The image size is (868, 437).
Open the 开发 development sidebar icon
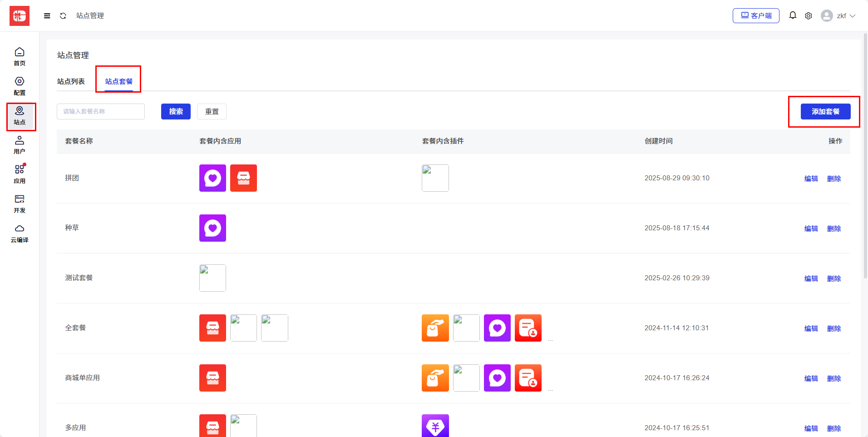[20, 204]
